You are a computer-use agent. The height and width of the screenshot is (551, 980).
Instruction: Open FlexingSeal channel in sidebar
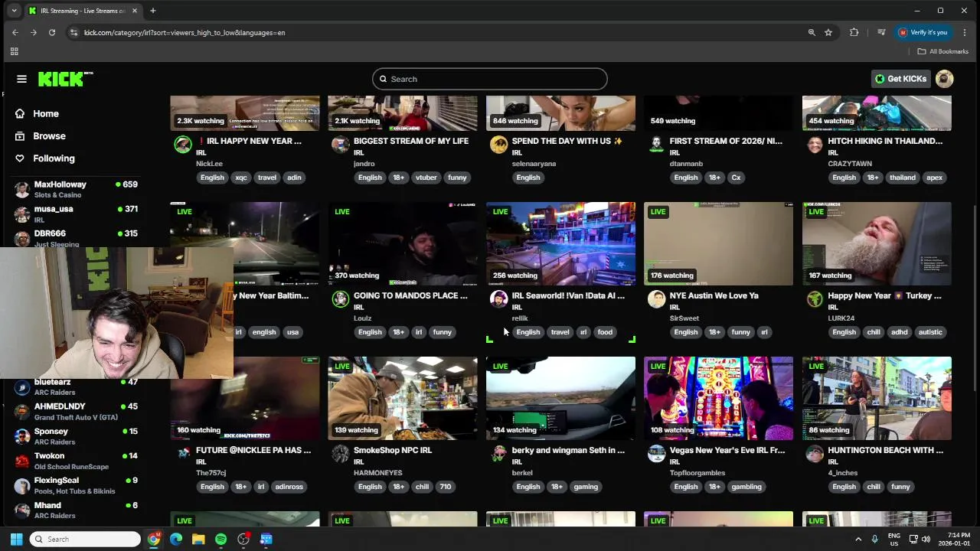pyautogui.click(x=76, y=485)
